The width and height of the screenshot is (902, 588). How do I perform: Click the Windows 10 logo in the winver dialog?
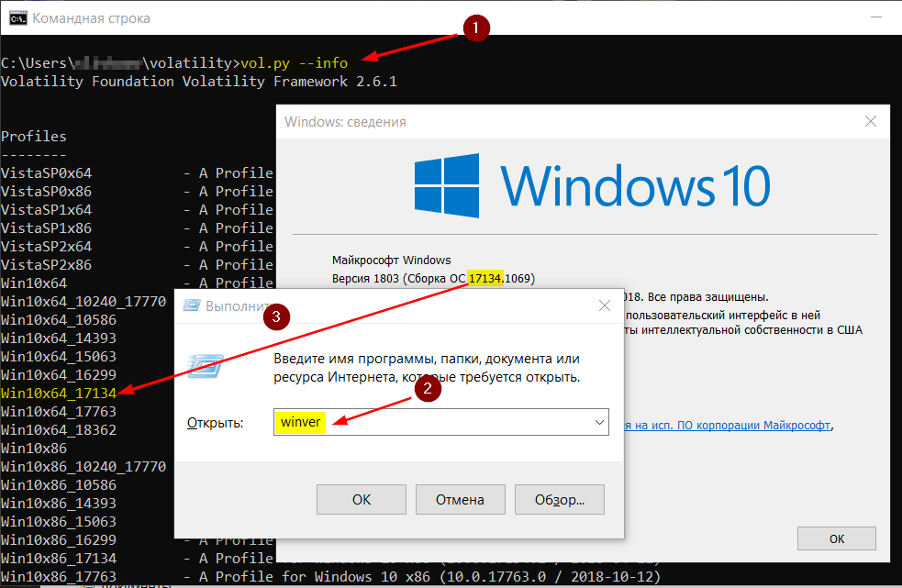pyautogui.click(x=593, y=185)
